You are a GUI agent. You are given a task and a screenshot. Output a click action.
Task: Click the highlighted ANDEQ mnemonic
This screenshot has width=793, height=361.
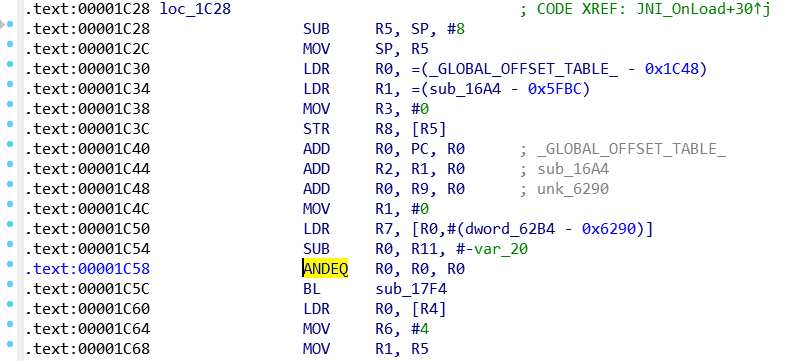coord(326,269)
